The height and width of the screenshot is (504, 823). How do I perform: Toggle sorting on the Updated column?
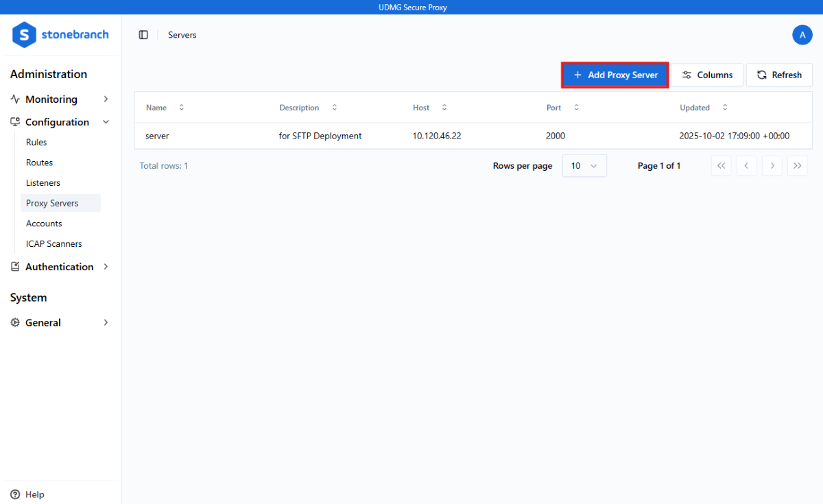[x=725, y=107]
